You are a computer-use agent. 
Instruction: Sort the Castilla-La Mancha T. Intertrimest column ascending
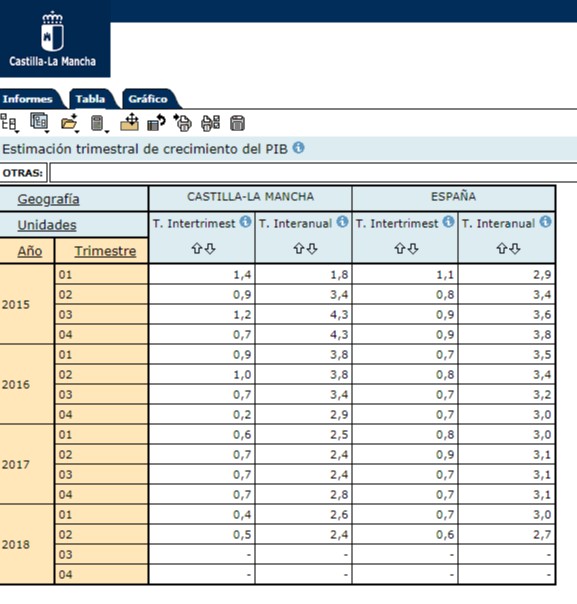pyautogui.click(x=196, y=248)
